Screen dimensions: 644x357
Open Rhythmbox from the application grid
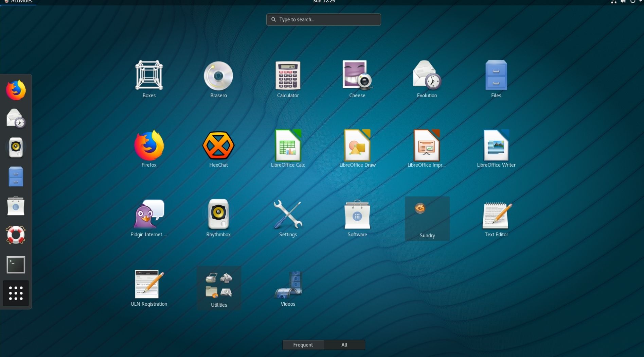(218, 219)
